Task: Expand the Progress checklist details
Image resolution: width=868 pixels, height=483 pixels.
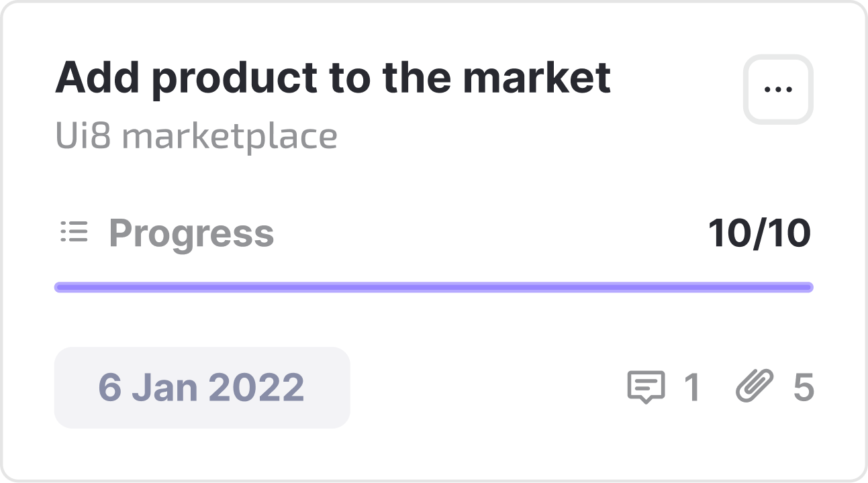Action: coord(193,232)
